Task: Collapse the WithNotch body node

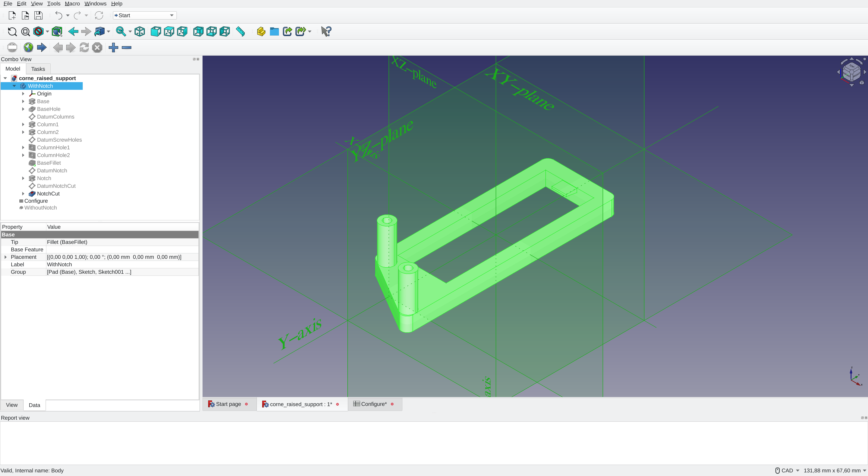Action: point(14,86)
